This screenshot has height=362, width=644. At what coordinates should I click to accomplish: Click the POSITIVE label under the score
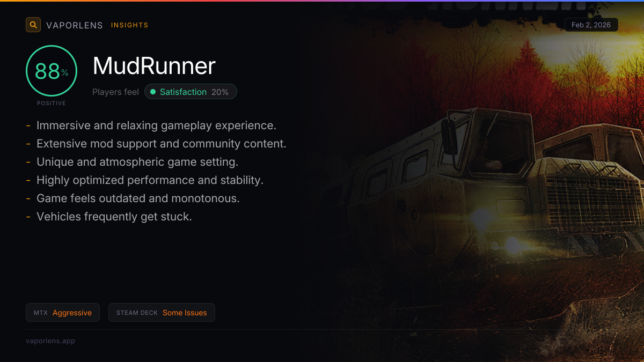tap(52, 104)
